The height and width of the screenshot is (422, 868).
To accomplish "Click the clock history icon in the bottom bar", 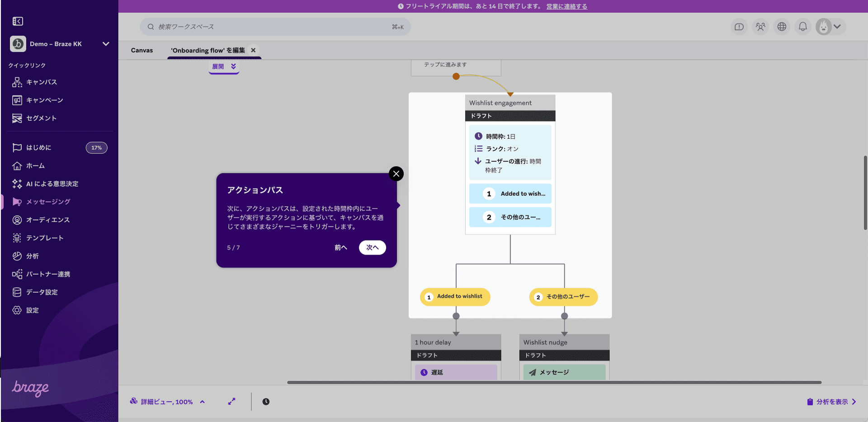I will click(265, 401).
